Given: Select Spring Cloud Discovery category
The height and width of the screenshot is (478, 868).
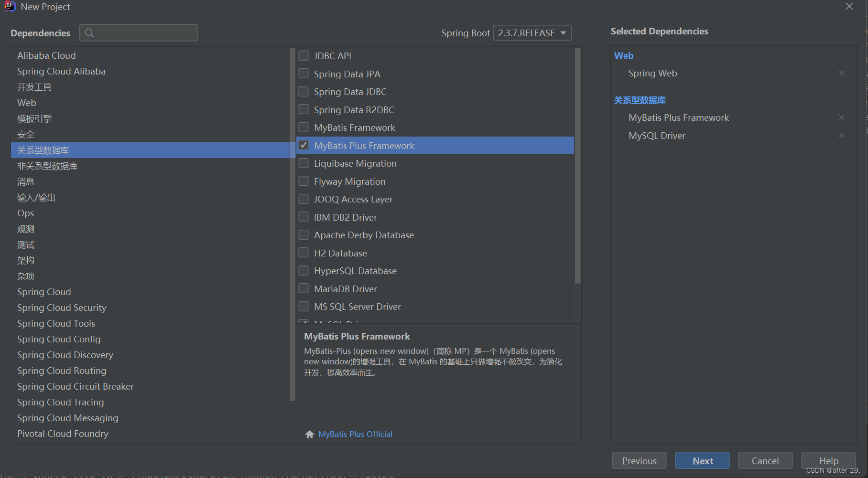Looking at the screenshot, I should (150, 355).
